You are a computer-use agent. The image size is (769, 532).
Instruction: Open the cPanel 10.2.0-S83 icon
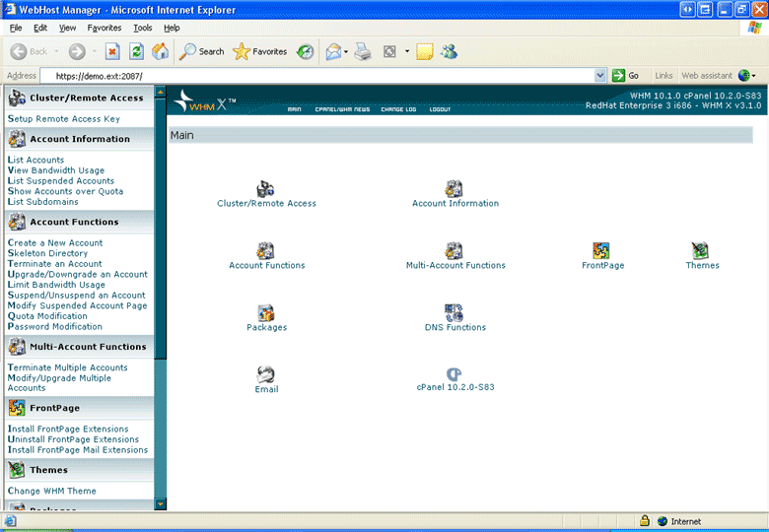click(454, 374)
